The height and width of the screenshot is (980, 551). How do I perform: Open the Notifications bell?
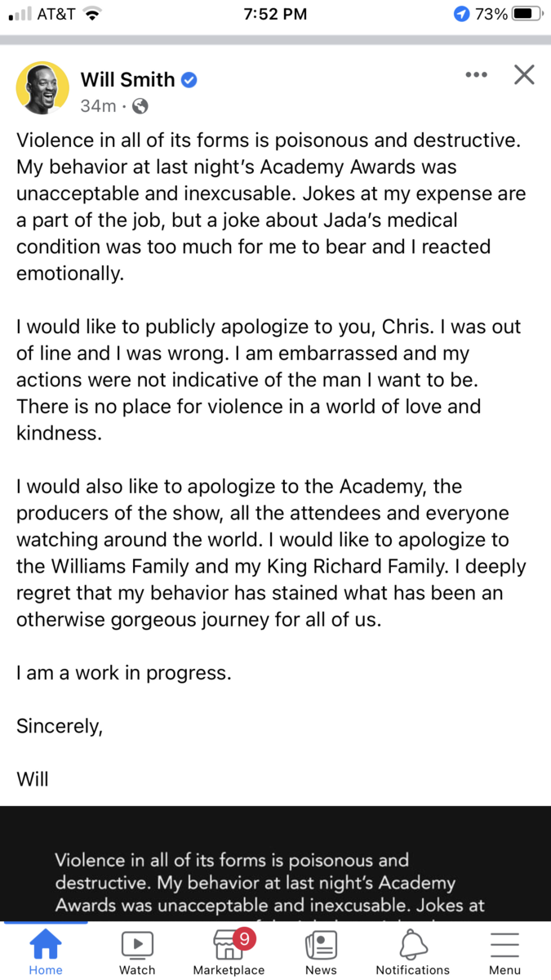[x=412, y=954]
